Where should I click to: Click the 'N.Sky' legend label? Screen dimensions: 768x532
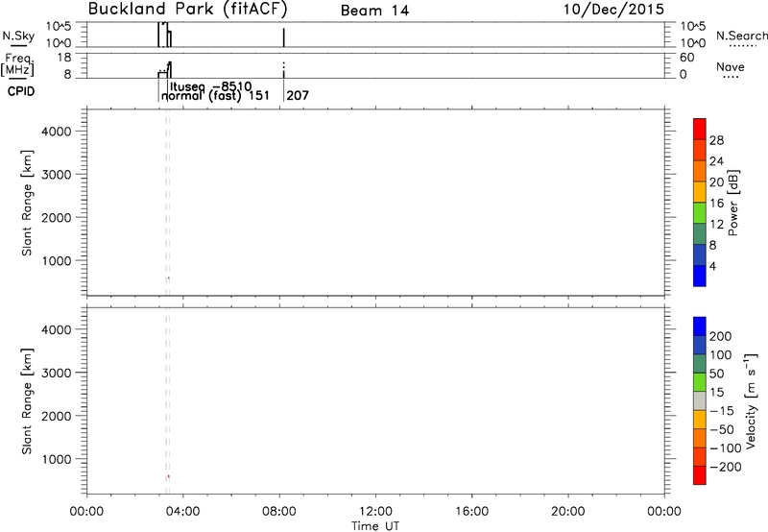tap(18, 36)
